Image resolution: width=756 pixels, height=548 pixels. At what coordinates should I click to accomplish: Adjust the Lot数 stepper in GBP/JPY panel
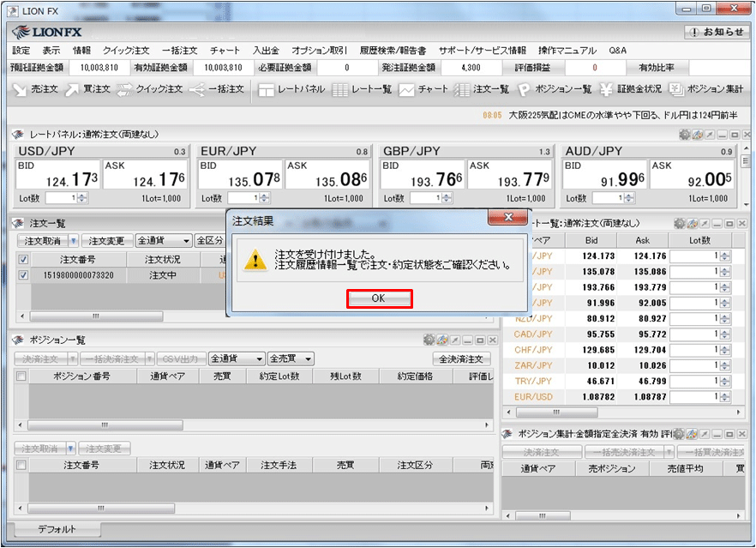tap(447, 198)
